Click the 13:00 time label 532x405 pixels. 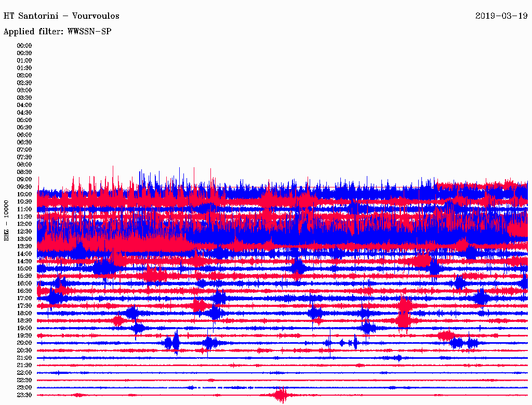(x=24, y=239)
